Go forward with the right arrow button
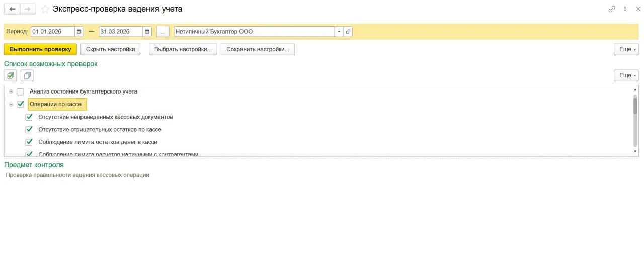 click(x=28, y=9)
